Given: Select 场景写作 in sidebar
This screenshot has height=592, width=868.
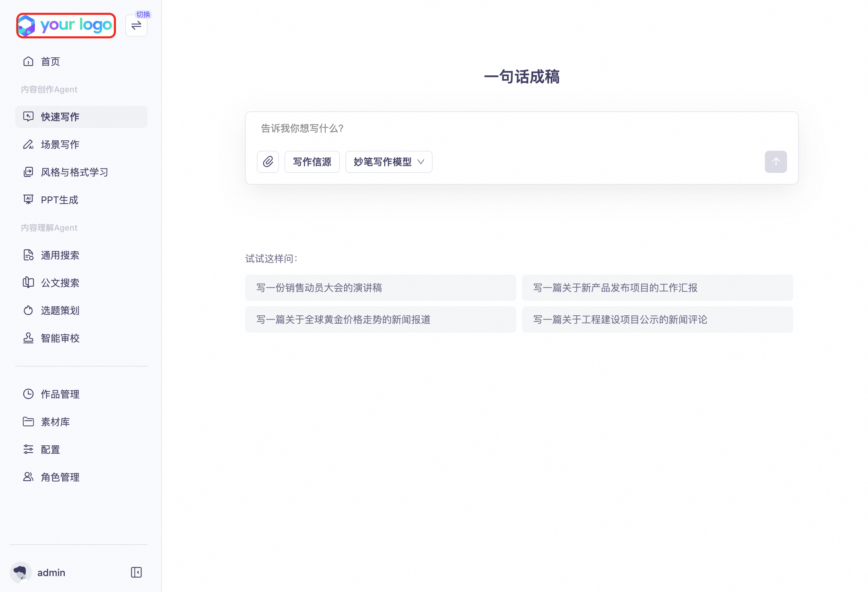Looking at the screenshot, I should point(60,145).
